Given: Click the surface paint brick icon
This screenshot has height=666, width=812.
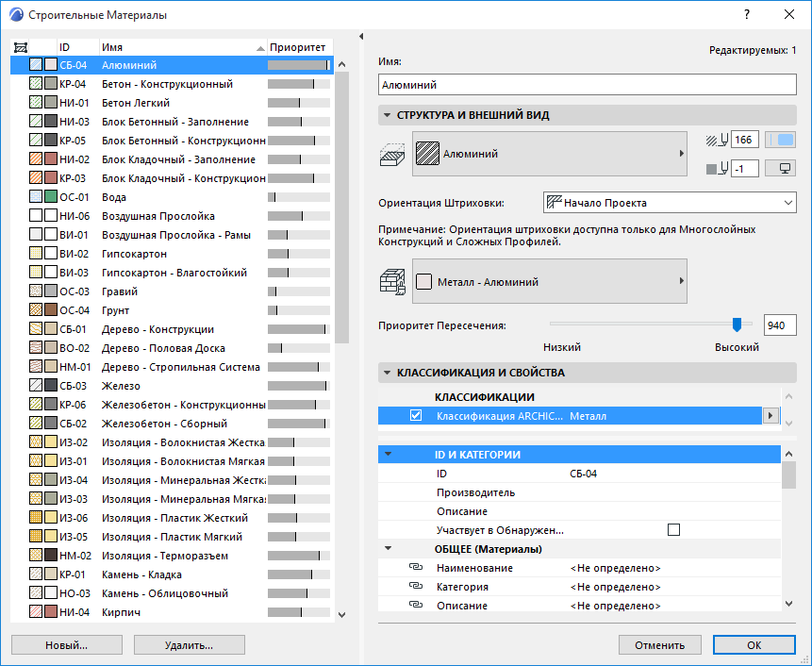Looking at the screenshot, I should 392,282.
